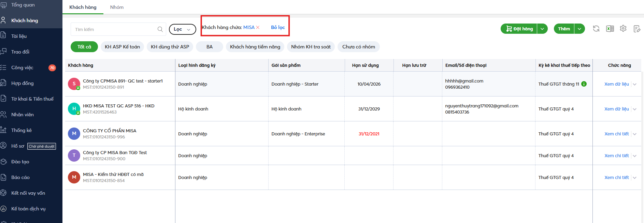
Task: Open the settings gear icon
Action: pos(623,29)
